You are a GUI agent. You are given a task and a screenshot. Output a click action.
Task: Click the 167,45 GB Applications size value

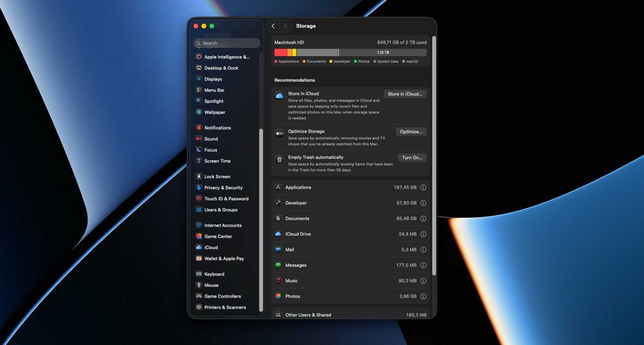[405, 188]
